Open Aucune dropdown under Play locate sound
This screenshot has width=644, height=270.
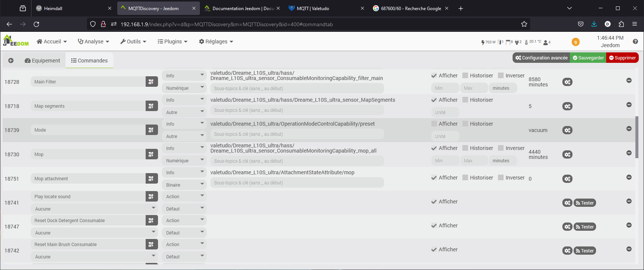[x=94, y=209]
